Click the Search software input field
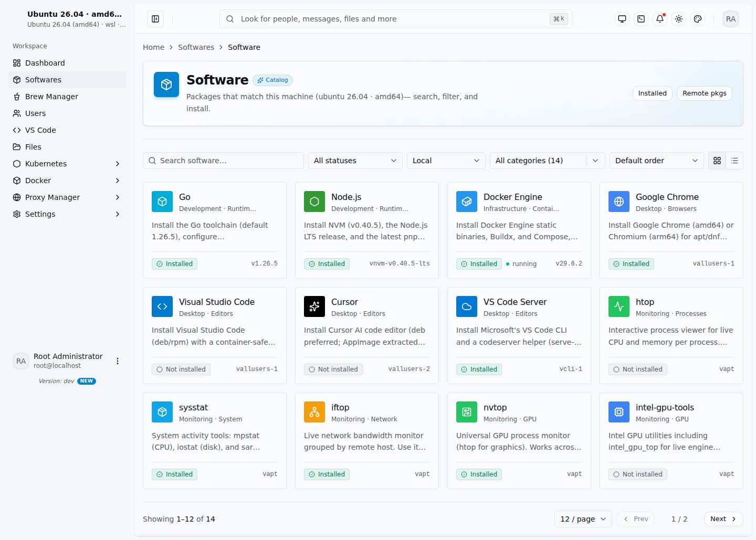 click(223, 161)
